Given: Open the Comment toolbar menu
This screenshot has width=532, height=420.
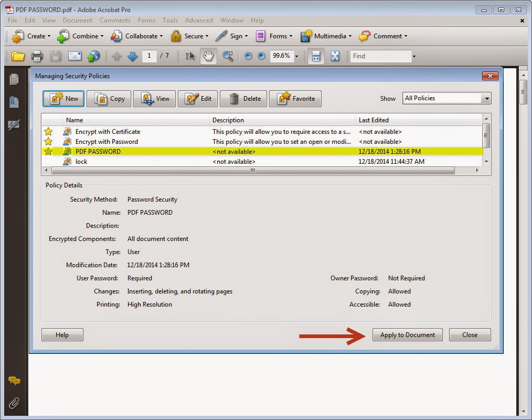Looking at the screenshot, I should tap(382, 36).
